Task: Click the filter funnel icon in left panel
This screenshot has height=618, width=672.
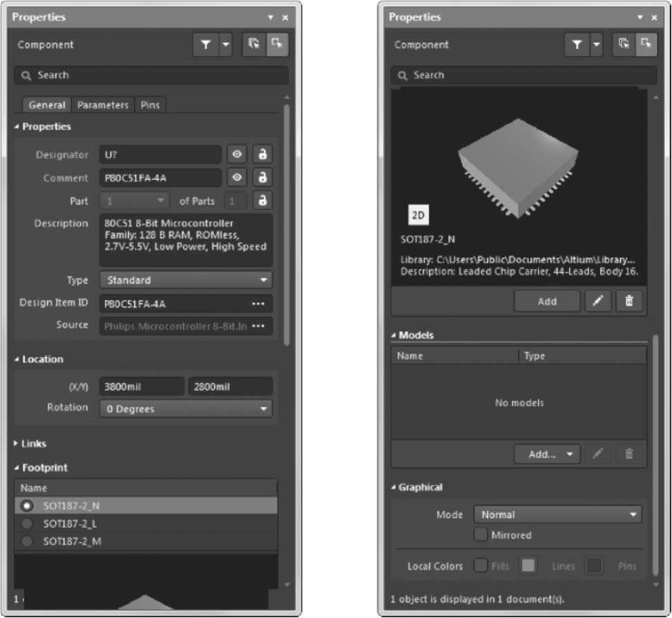Action: (205, 45)
